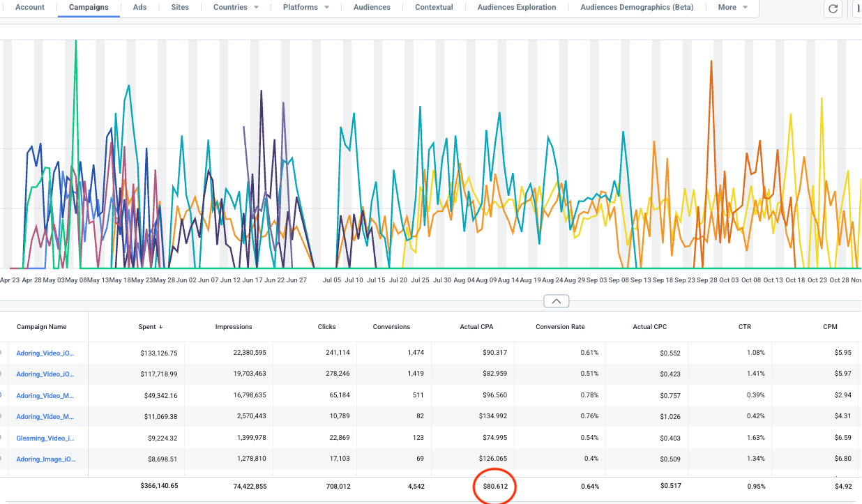The width and height of the screenshot is (862, 504).
Task: Switch to the Ads tab
Action: [x=139, y=8]
